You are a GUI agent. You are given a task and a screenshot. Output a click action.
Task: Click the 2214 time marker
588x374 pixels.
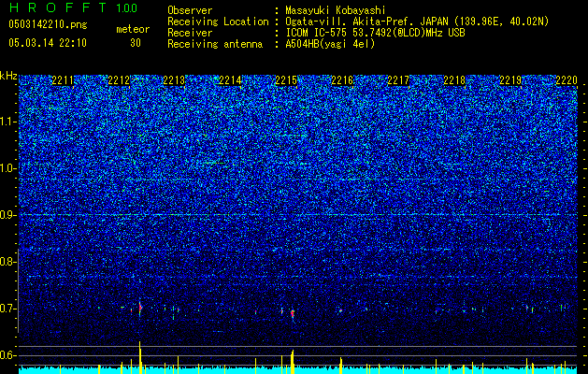(230, 80)
